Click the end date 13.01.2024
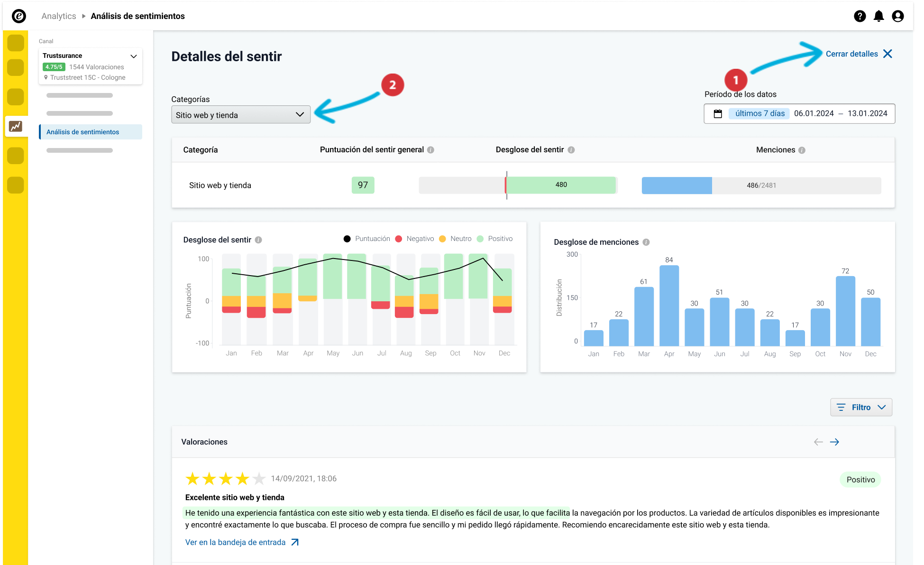 (x=867, y=113)
